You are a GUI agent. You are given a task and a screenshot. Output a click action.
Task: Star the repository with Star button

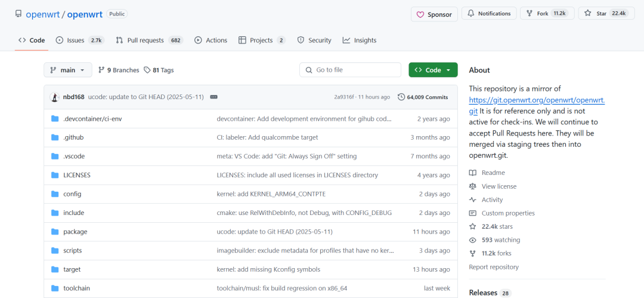pos(606,14)
